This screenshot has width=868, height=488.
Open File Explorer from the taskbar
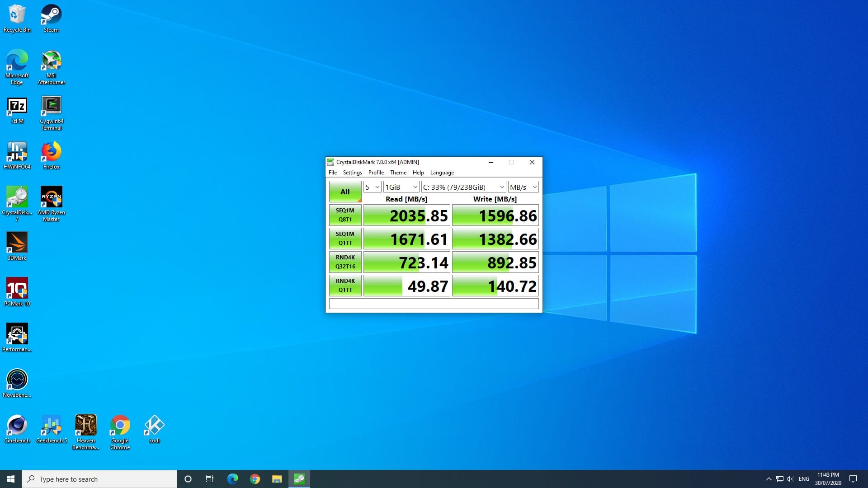[x=277, y=479]
